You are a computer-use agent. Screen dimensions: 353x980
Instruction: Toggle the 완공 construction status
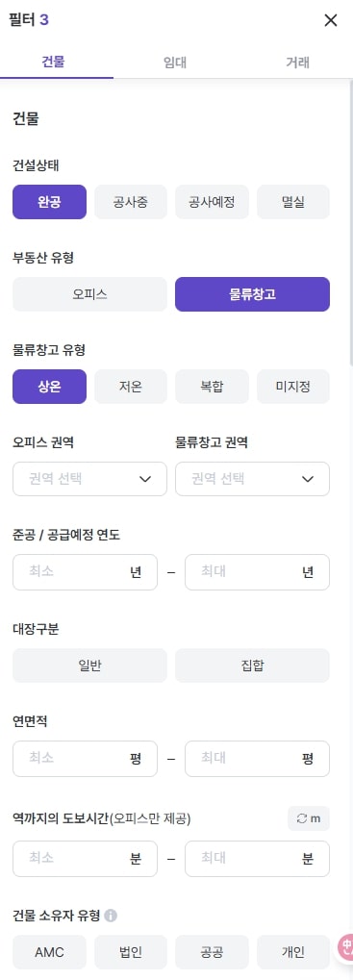tap(49, 202)
